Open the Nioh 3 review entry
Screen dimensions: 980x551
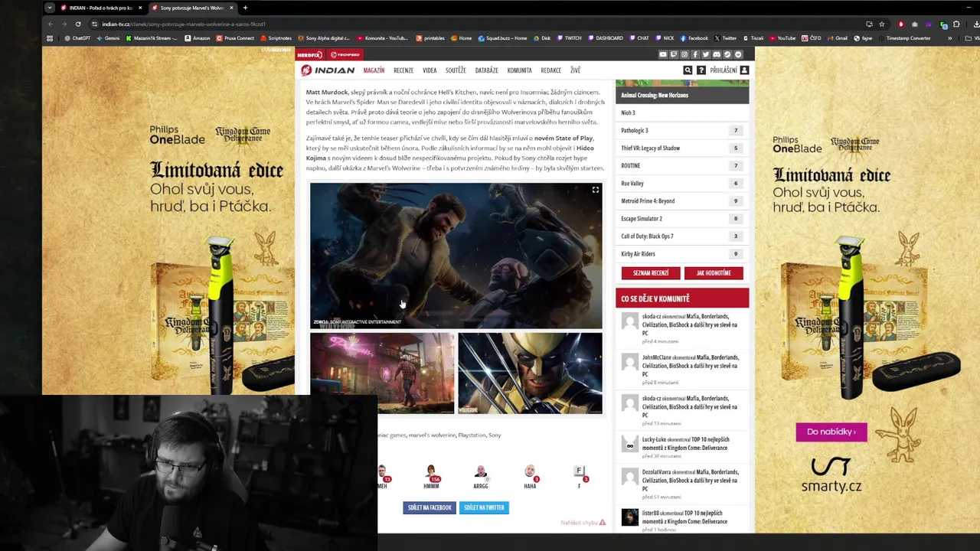(x=681, y=112)
